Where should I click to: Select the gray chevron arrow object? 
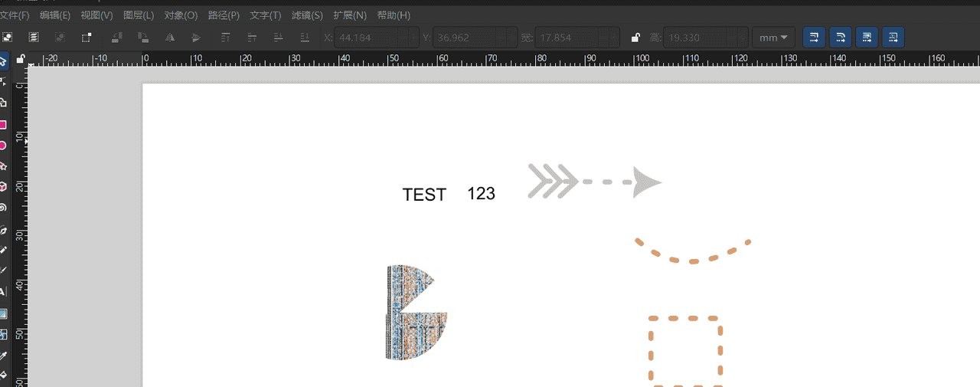(594, 182)
